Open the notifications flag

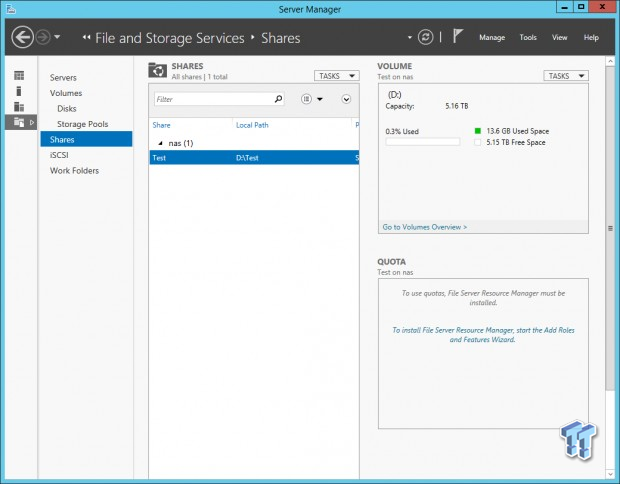[457, 36]
